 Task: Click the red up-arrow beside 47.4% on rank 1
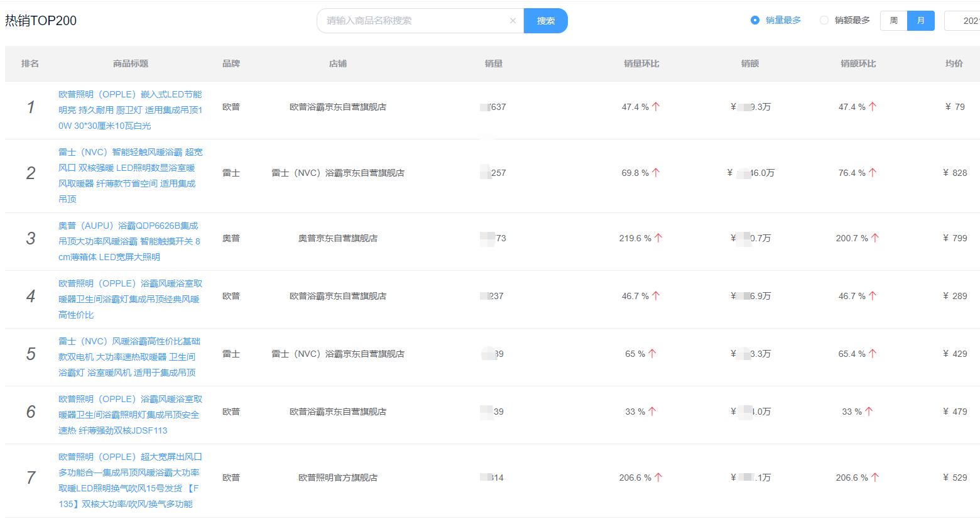[655, 106]
